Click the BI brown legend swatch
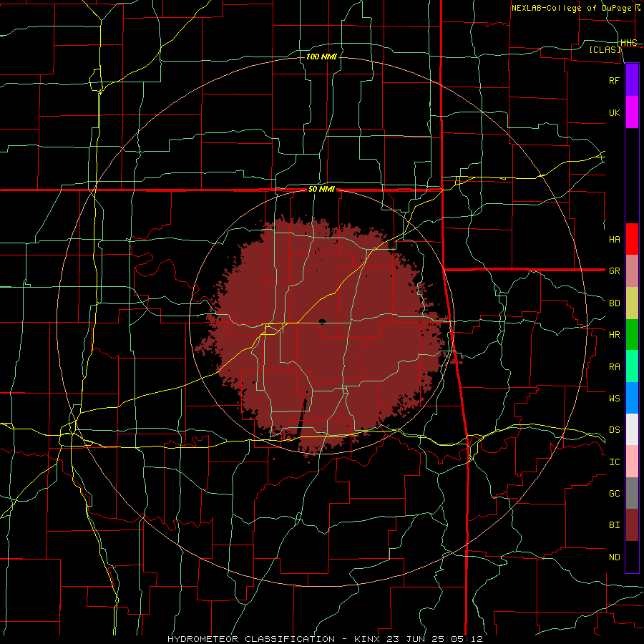Image resolution: width=644 pixels, height=644 pixels. (x=632, y=525)
